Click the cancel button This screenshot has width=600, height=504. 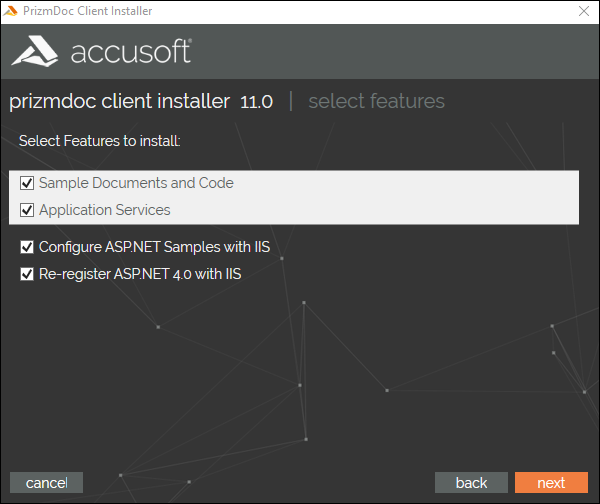coord(46,483)
